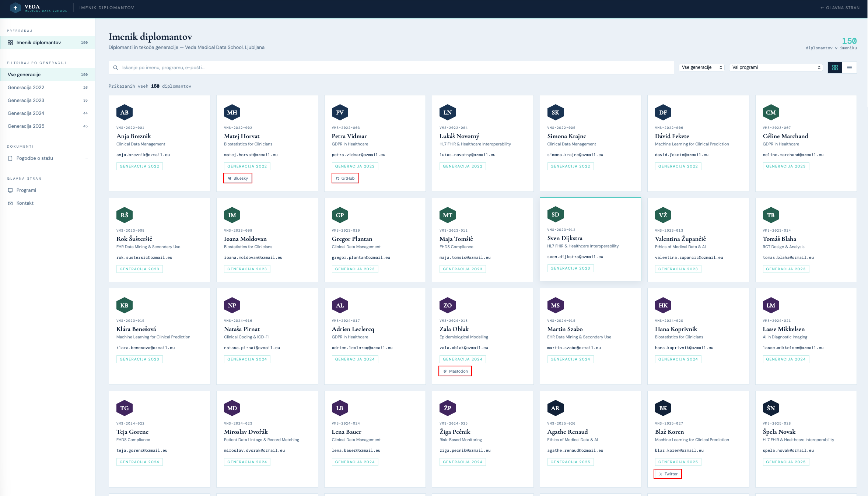Click the LN avatar of Lukáš Novotný
This screenshot has height=496, width=868.
click(x=448, y=113)
